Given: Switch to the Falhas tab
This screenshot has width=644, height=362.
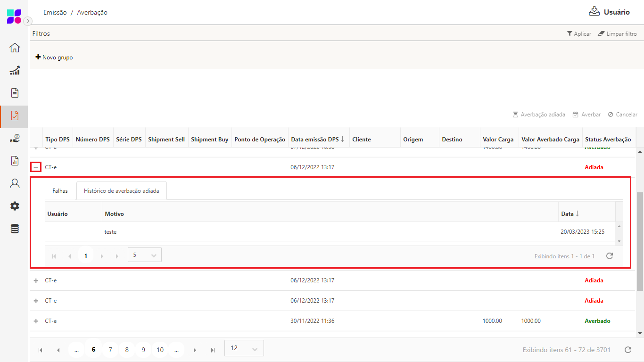Looking at the screenshot, I should click(x=60, y=191).
